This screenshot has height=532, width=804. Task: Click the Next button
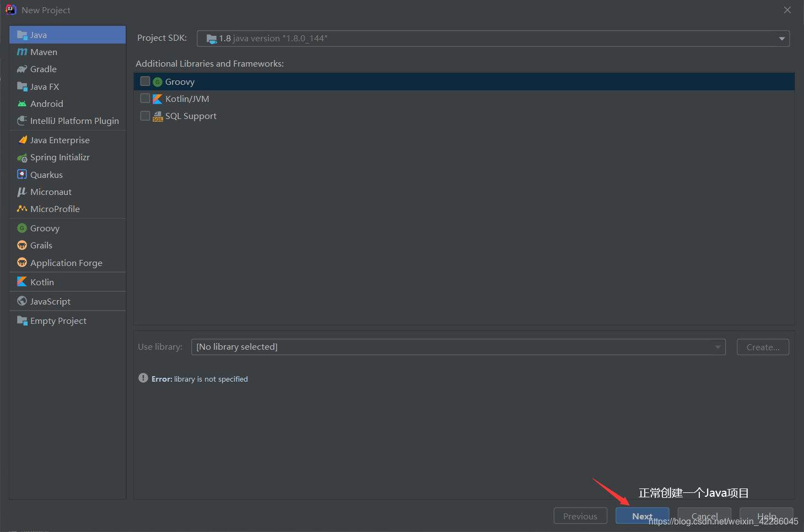643,516
